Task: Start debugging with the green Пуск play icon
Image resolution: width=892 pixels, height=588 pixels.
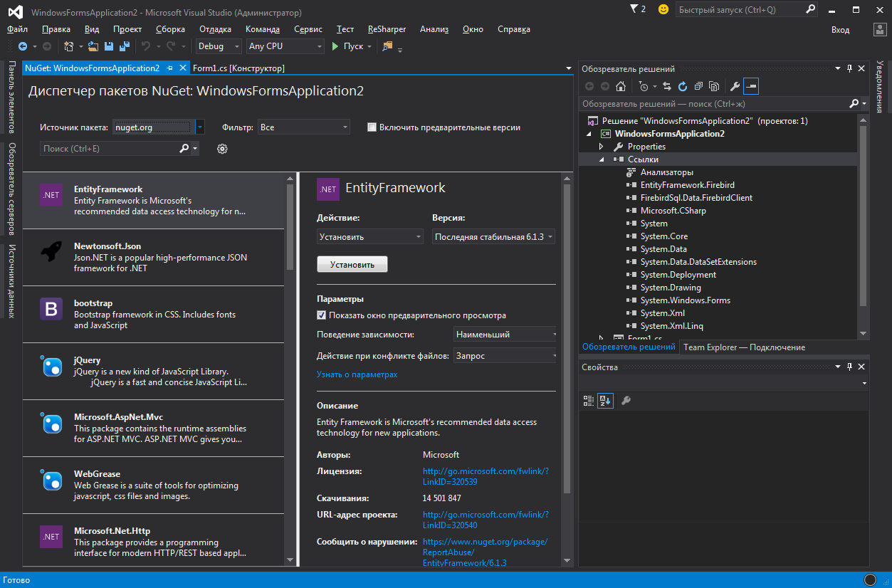Action: coord(335,46)
